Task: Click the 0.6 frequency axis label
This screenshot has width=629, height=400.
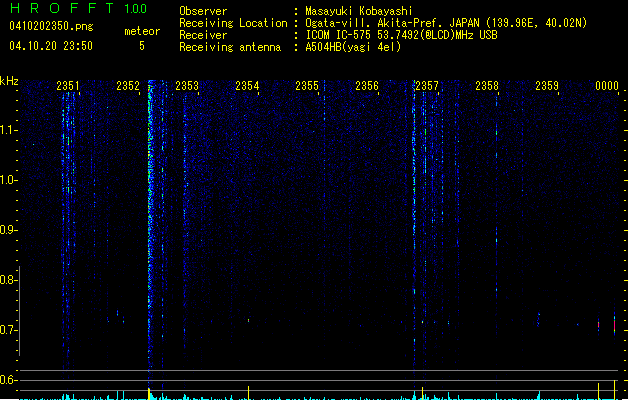Action: (8, 380)
